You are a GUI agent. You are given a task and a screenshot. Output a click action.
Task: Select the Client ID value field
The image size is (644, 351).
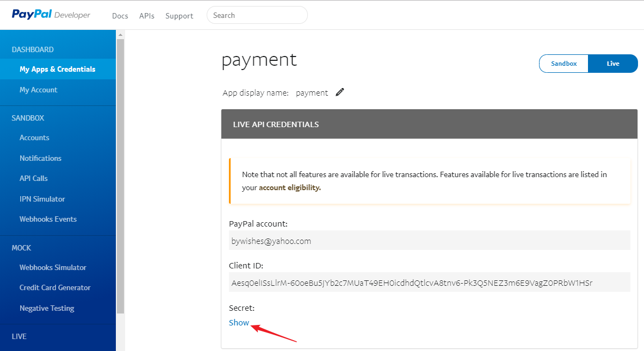pos(429,282)
